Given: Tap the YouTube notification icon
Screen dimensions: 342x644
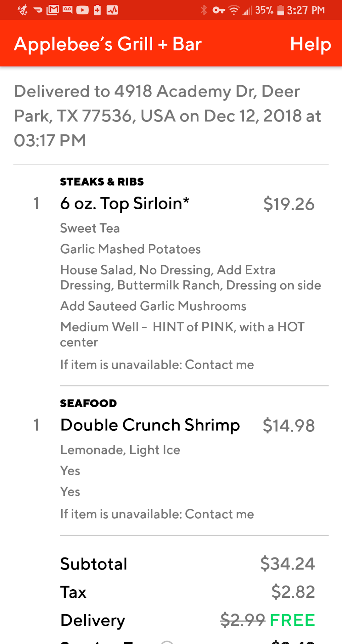Looking at the screenshot, I should (82, 10).
